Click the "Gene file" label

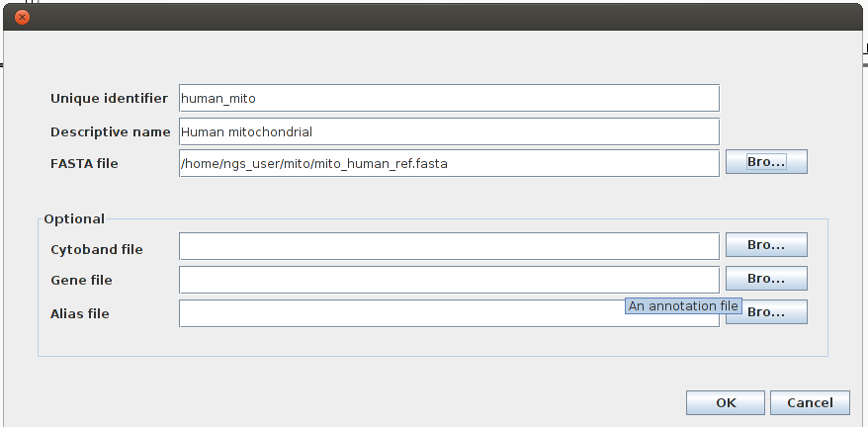click(81, 281)
